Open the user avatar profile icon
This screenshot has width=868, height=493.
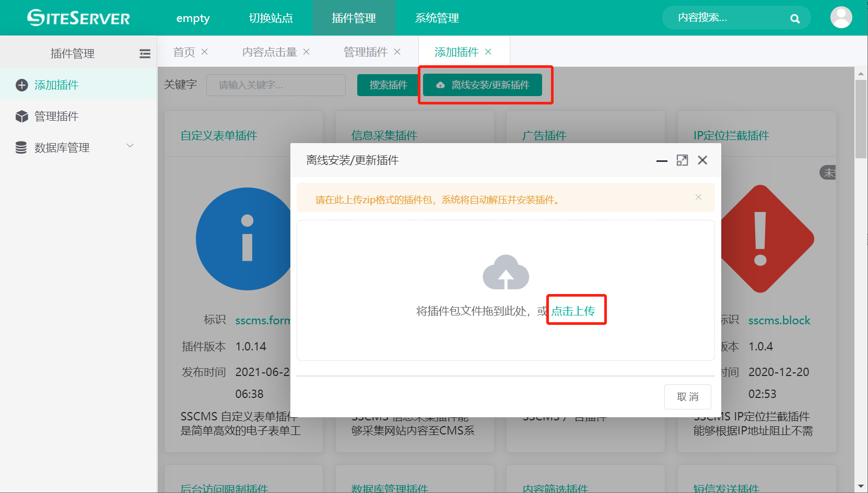pyautogui.click(x=841, y=17)
